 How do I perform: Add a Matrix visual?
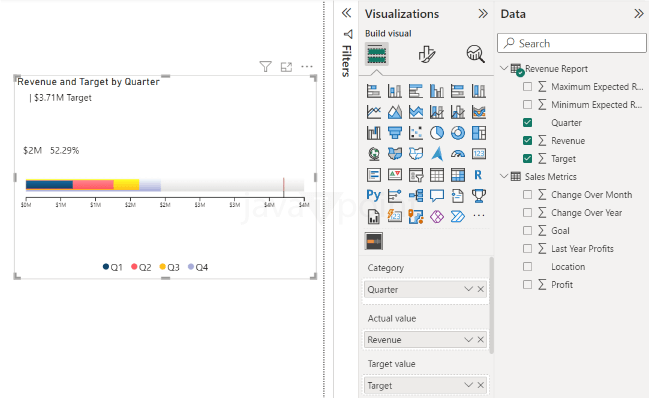[458, 175]
